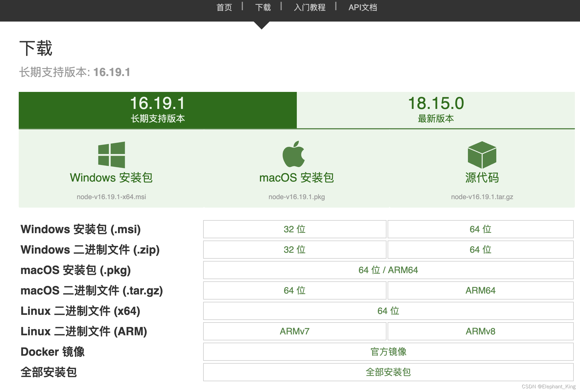Download 32-bit Windows .msi installer
Image resolution: width=580 pixels, height=392 pixels.
pos(295,229)
